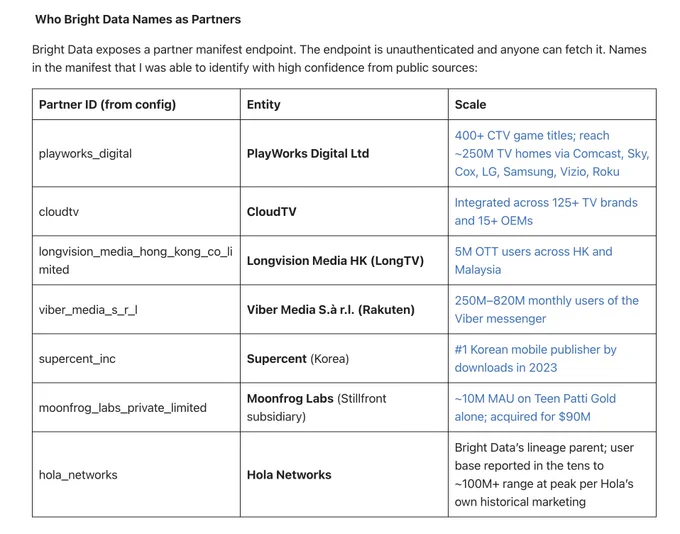Click the playworks_digital partner ID cell
This screenshot has width=680, height=534.
[x=136, y=154]
